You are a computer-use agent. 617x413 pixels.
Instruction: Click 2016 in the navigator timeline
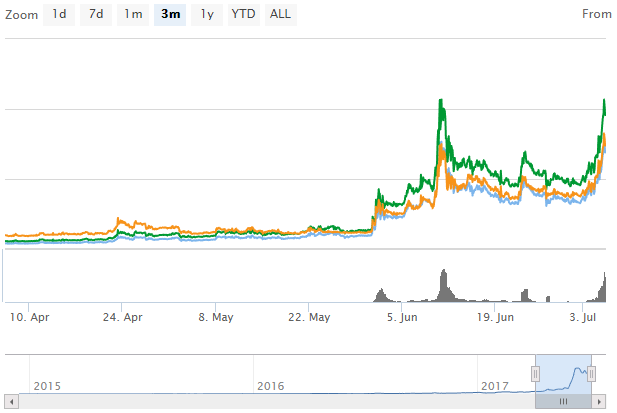point(271,386)
